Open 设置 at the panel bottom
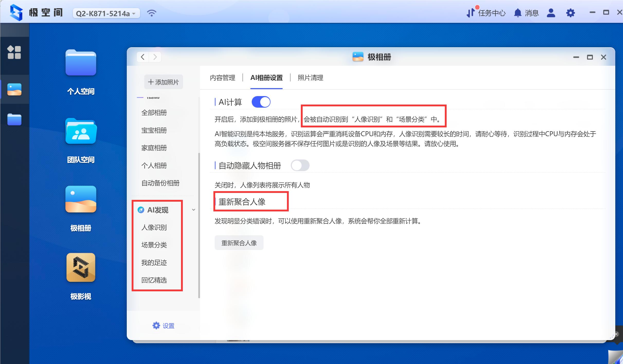 click(164, 325)
